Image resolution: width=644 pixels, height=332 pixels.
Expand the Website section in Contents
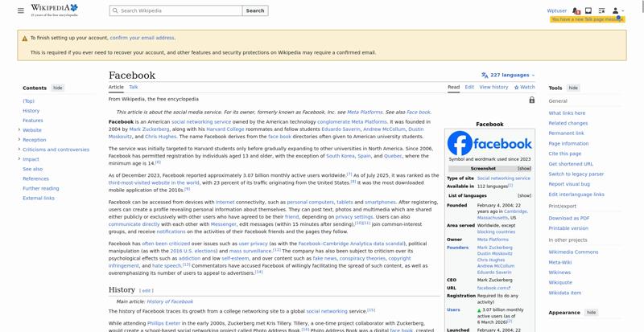tap(19, 129)
